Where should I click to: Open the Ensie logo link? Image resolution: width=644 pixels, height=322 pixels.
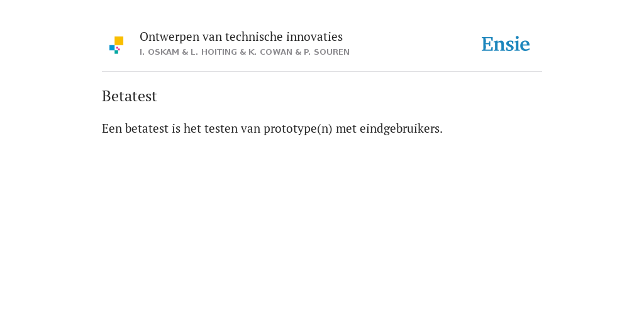coord(506,44)
